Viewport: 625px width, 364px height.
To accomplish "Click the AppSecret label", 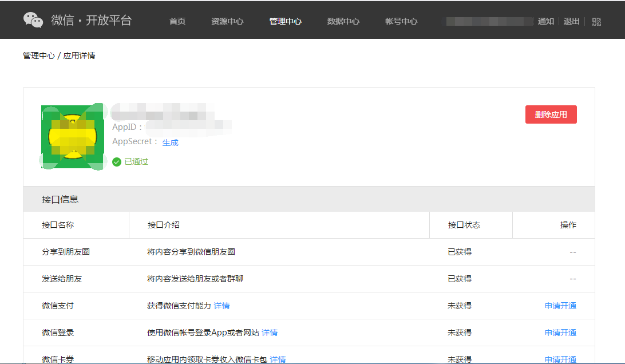I will point(135,141).
